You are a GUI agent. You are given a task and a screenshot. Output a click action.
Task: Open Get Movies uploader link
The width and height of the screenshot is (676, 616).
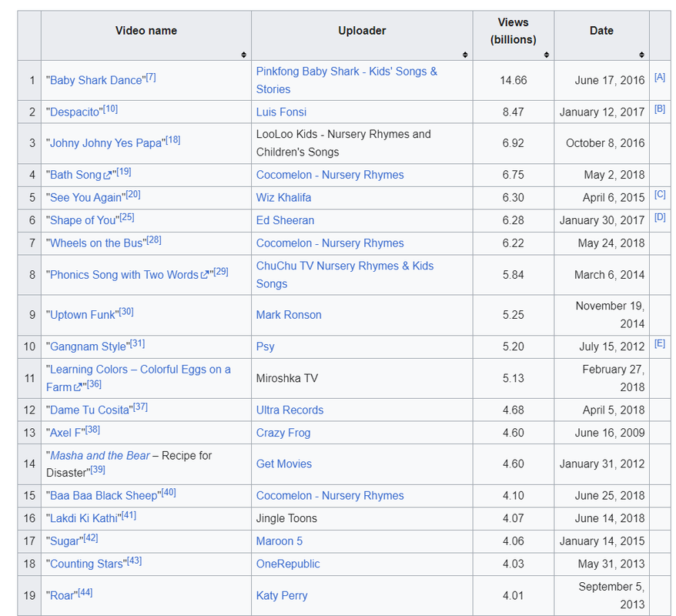tap(283, 464)
